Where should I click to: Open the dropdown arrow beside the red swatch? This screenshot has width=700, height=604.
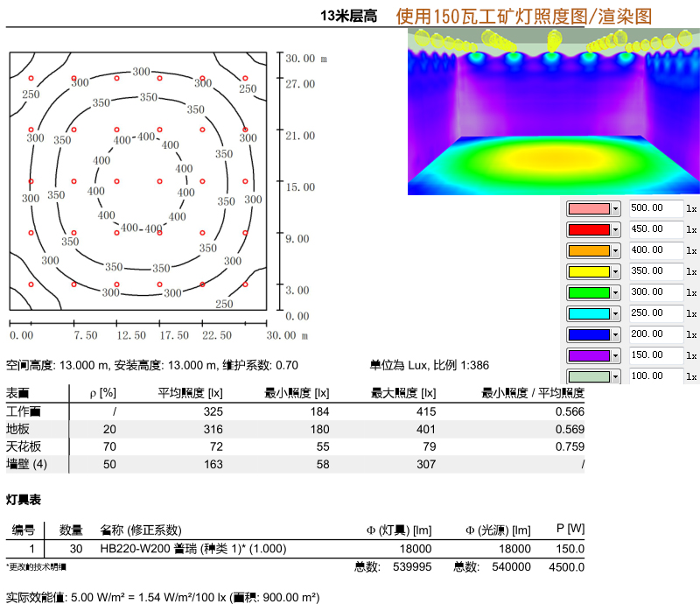click(x=615, y=229)
